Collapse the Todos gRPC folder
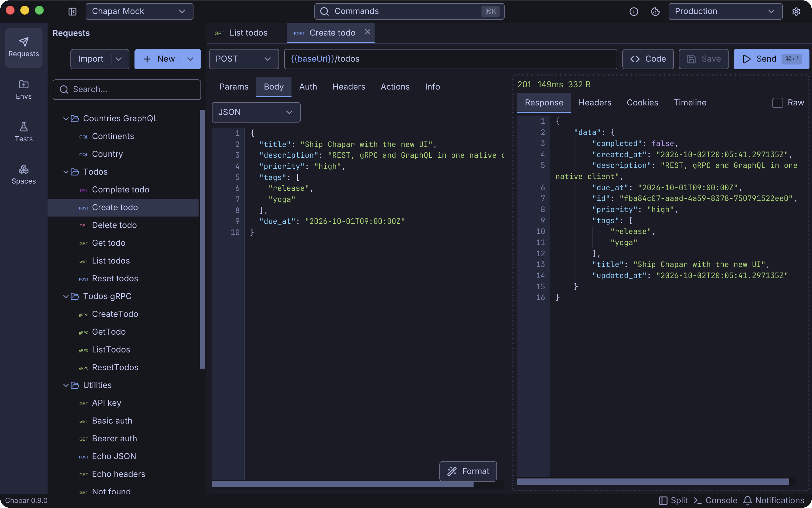812x508 pixels. 66,296
